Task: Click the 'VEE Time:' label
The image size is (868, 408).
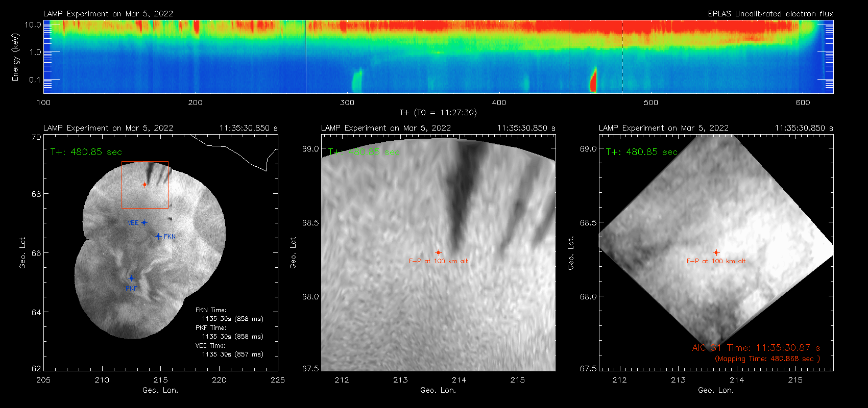Action: tap(211, 346)
